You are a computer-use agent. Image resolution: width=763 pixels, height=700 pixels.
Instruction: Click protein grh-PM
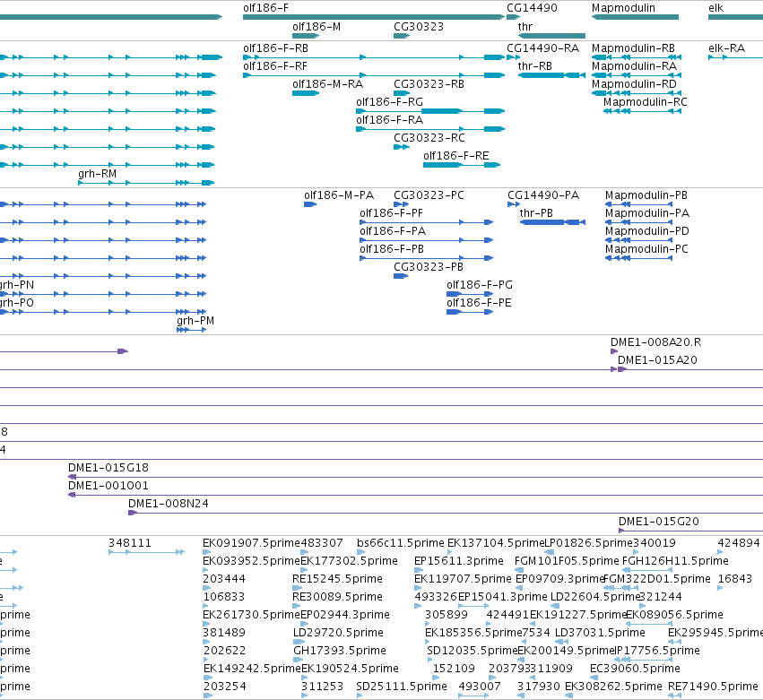[191, 330]
